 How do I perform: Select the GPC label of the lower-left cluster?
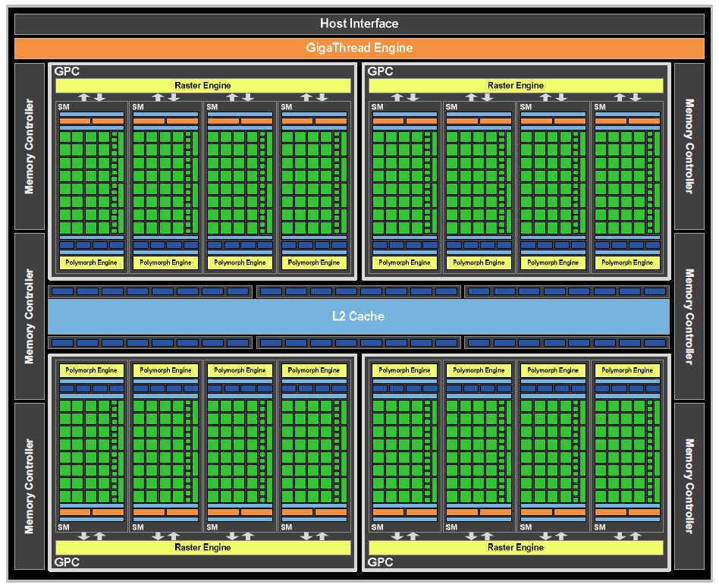click(67, 562)
